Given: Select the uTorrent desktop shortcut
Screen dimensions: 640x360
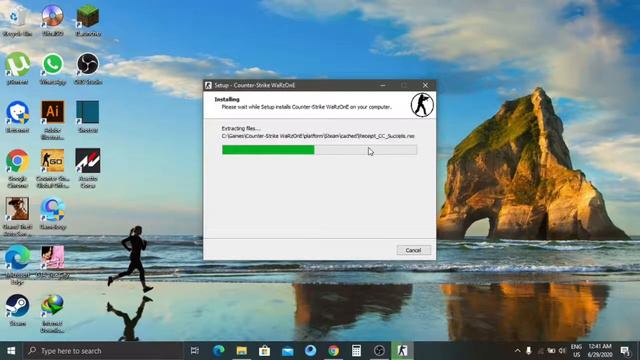Looking at the screenshot, I should coord(17,69).
